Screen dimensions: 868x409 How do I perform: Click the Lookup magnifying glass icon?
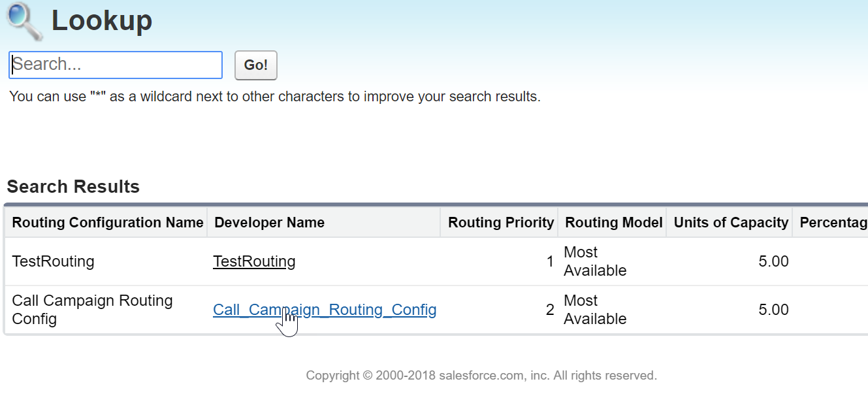(x=25, y=21)
